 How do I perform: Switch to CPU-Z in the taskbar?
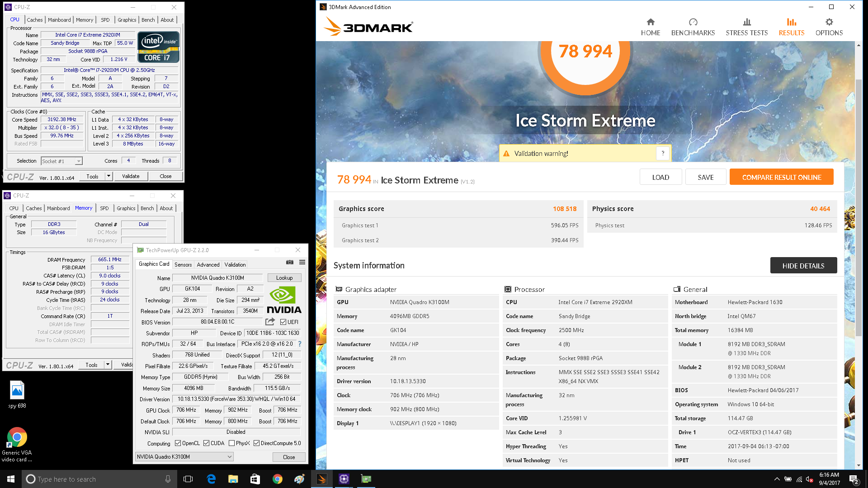344,479
